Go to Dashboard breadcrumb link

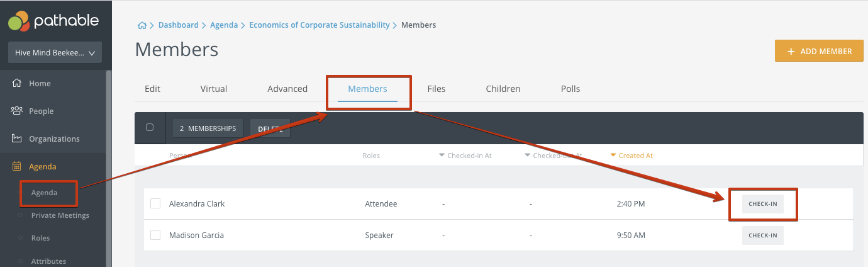178,25
